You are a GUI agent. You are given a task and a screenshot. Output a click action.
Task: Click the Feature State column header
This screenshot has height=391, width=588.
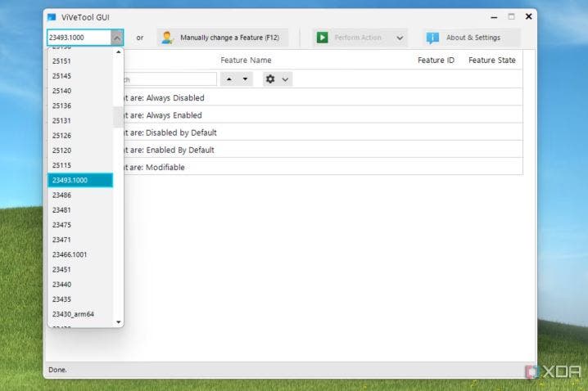coord(492,61)
